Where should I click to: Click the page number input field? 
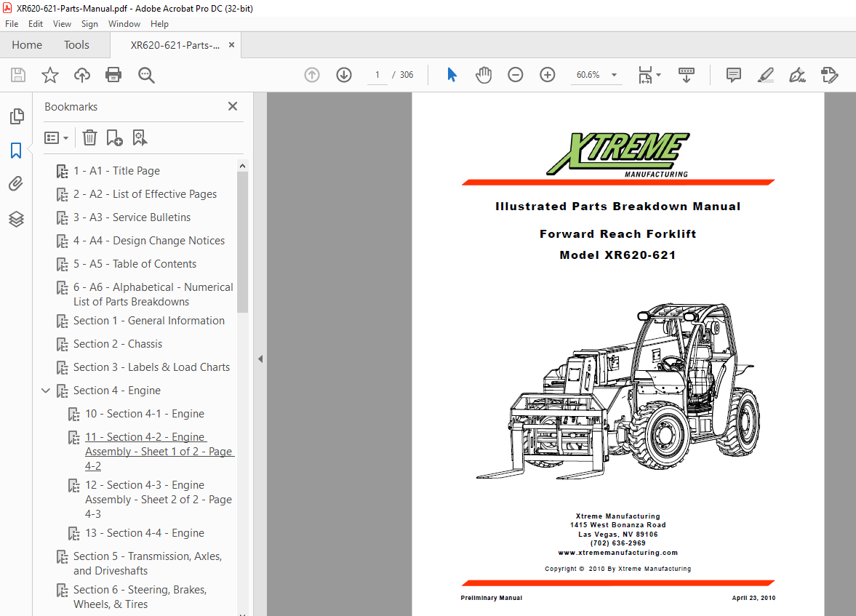(x=377, y=75)
